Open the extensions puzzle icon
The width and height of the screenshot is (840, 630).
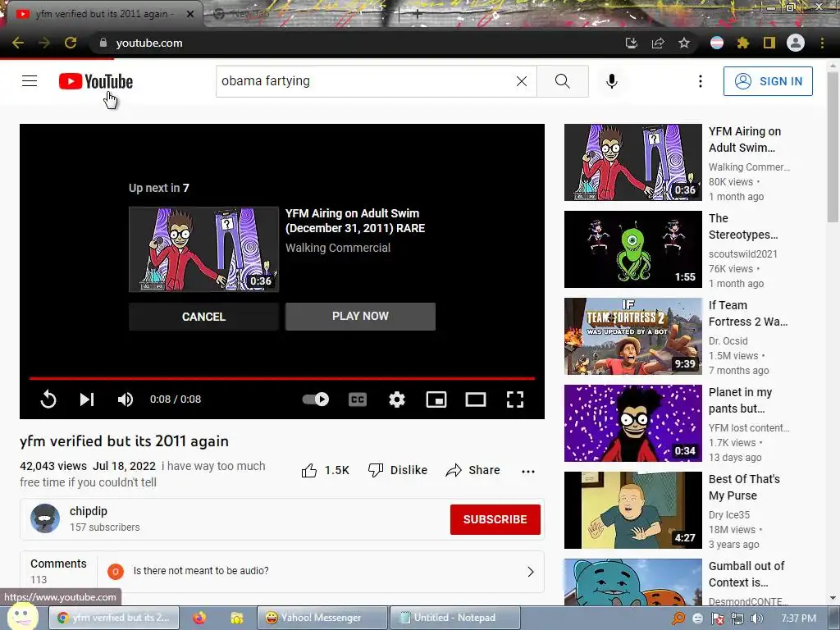point(743,43)
